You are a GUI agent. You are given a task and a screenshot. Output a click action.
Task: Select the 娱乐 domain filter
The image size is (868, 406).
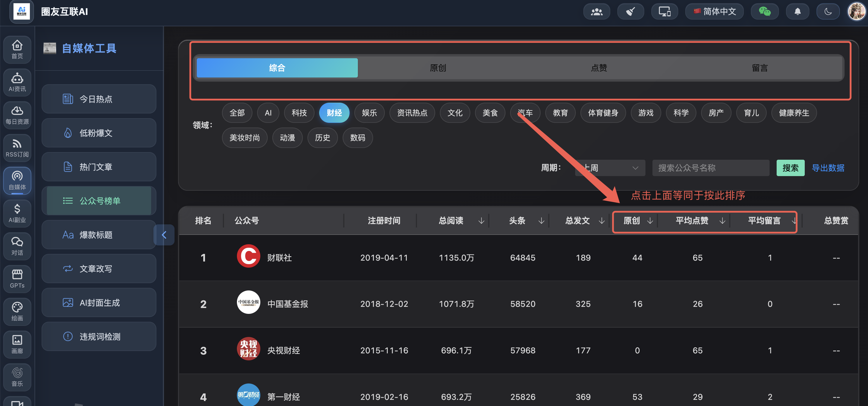click(369, 113)
